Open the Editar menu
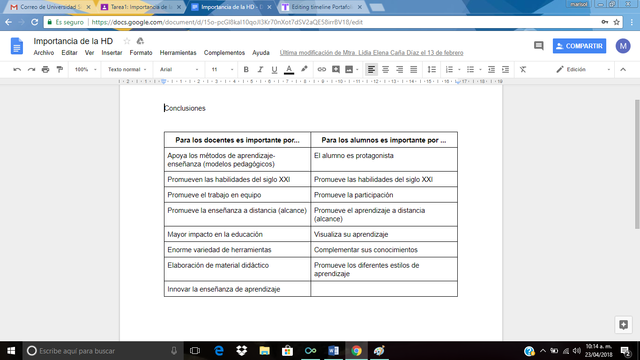 pyautogui.click(x=69, y=53)
